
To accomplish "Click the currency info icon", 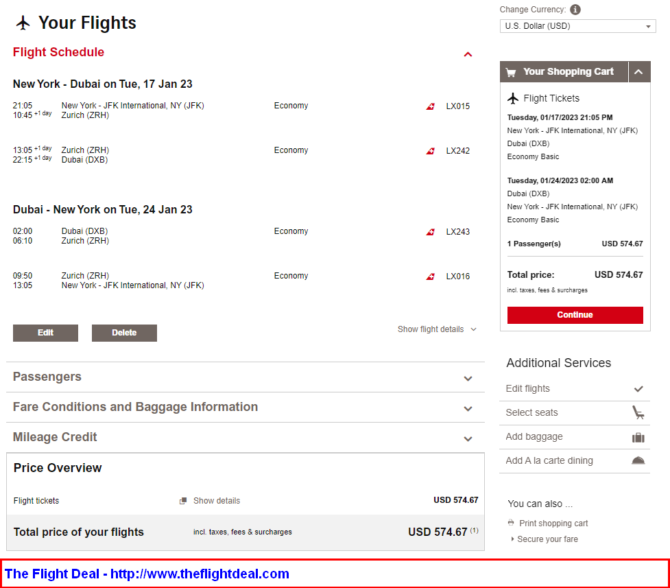I will coord(575,9).
